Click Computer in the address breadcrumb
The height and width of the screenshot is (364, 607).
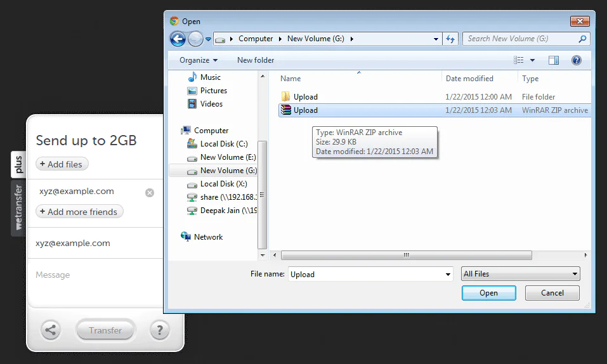(x=256, y=39)
